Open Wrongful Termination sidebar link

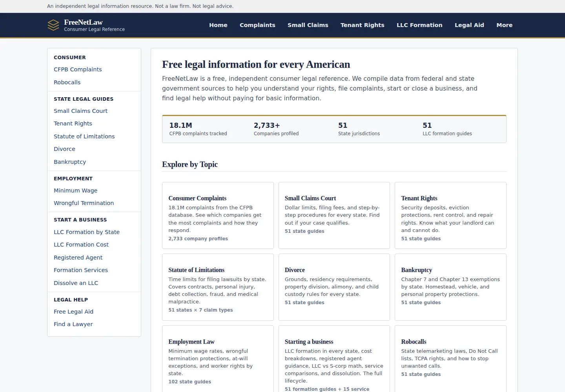pyautogui.click(x=84, y=203)
